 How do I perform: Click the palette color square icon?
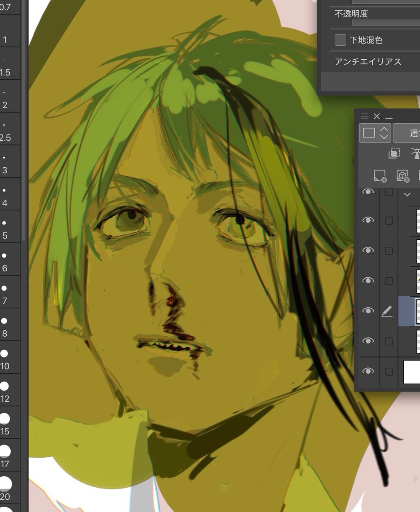(369, 133)
